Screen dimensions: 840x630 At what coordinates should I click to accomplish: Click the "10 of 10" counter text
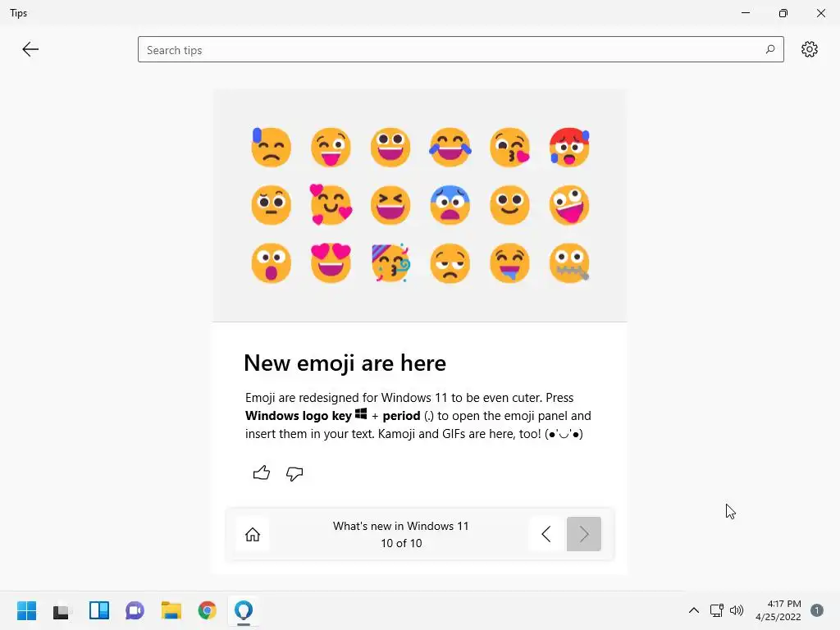[x=401, y=543]
